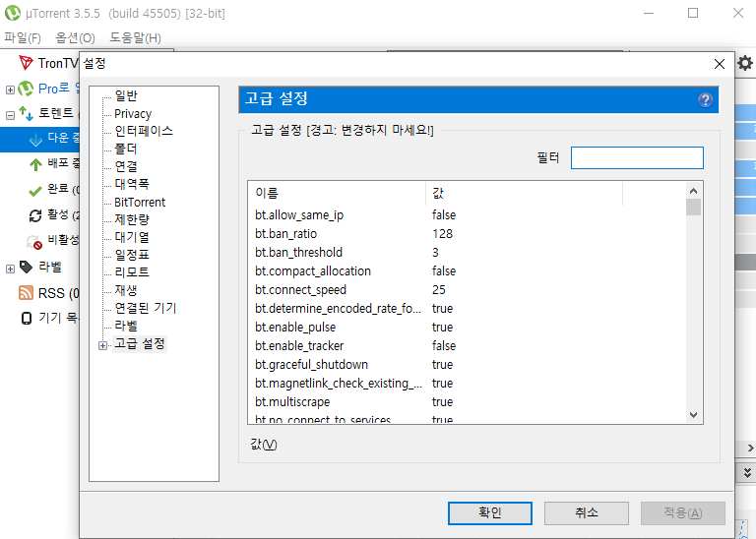Click the value 128 of bt.ban_ratio

[442, 234]
